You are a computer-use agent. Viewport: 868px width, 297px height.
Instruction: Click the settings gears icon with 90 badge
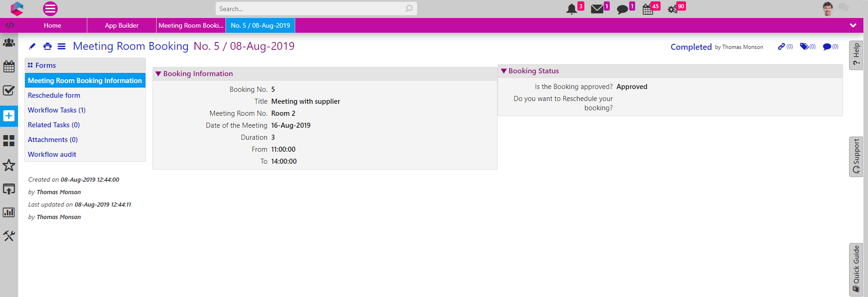point(673,9)
